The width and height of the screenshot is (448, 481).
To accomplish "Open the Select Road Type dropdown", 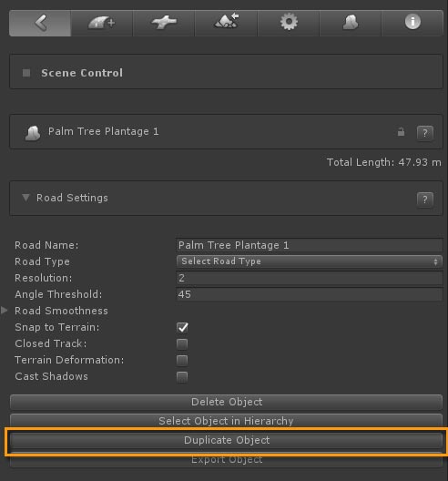I will tap(310, 261).
